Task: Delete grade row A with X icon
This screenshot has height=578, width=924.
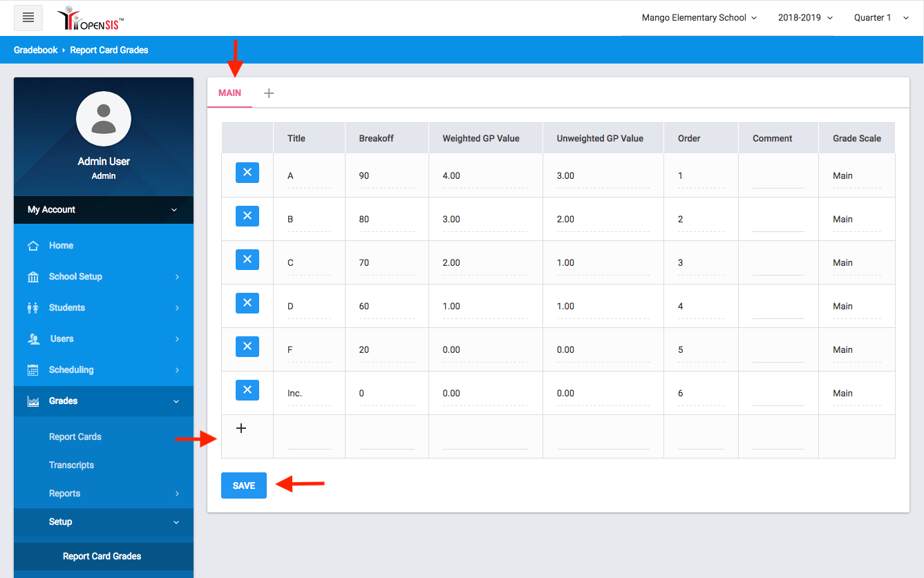Action: (x=247, y=173)
